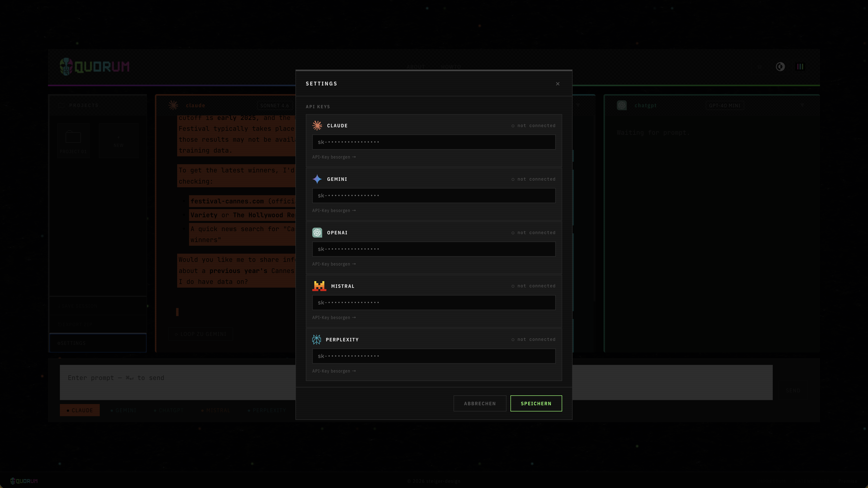
Task: Open Mistral's 'API-Key besorgen' link
Action: pyautogui.click(x=334, y=318)
